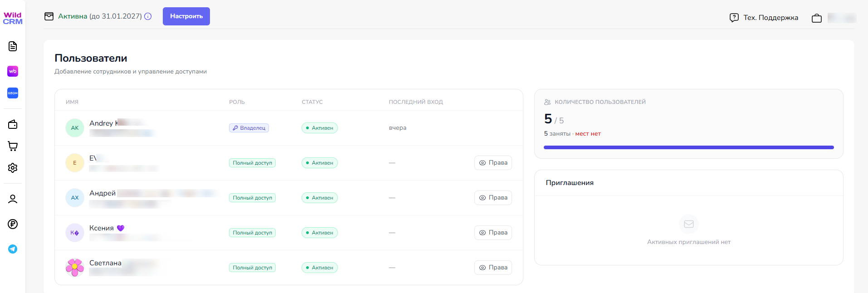
Task: Click the AX avatar of Андрей
Action: point(75,198)
